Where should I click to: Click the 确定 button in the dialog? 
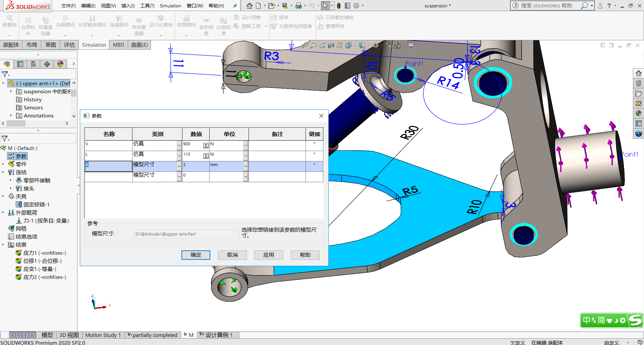[x=196, y=255]
